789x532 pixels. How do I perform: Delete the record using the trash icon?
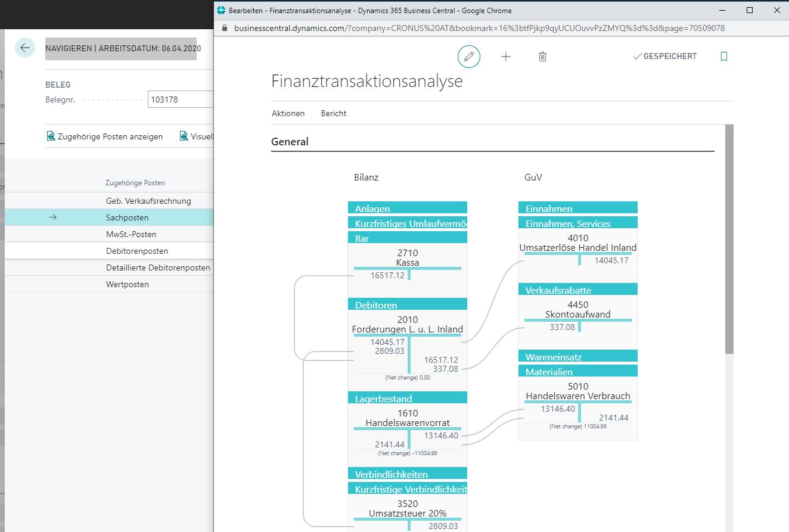[542, 56]
